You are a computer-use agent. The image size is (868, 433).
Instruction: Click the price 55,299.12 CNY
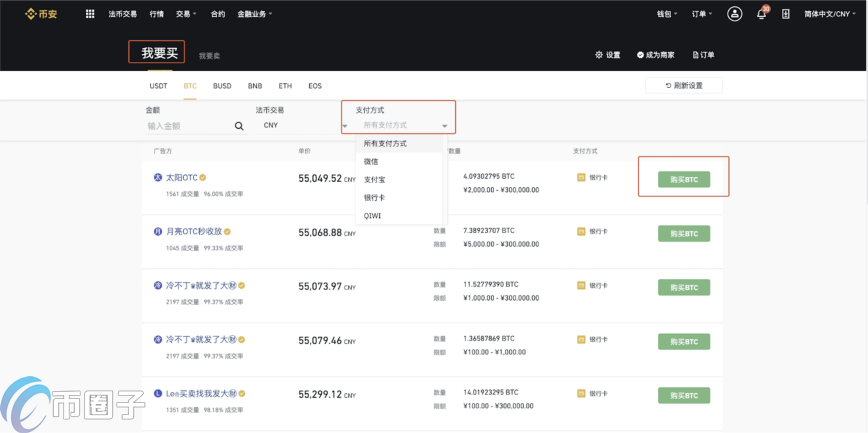pos(327,394)
